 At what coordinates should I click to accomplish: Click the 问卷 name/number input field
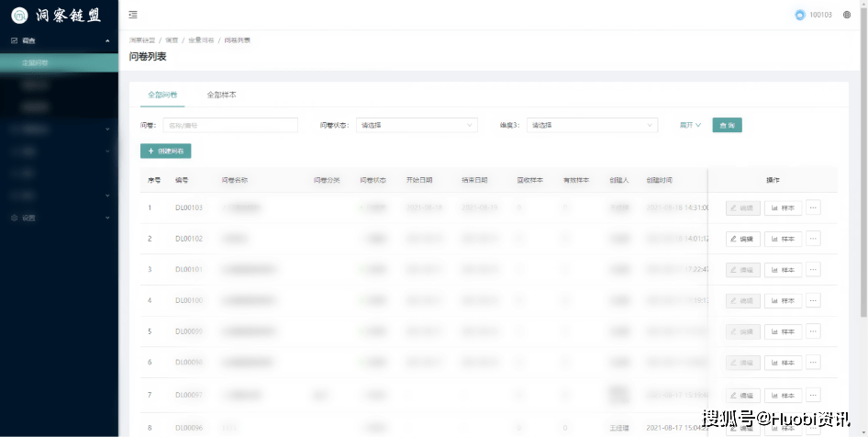230,125
